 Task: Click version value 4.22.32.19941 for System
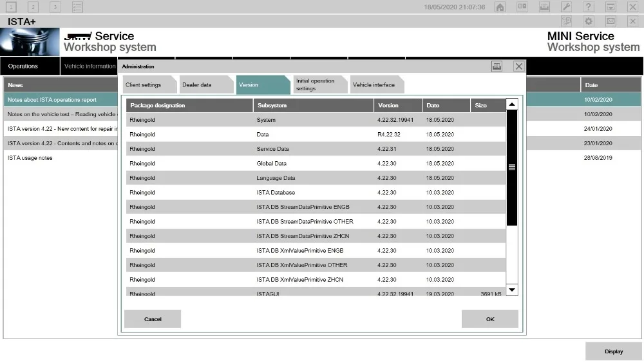(x=395, y=120)
